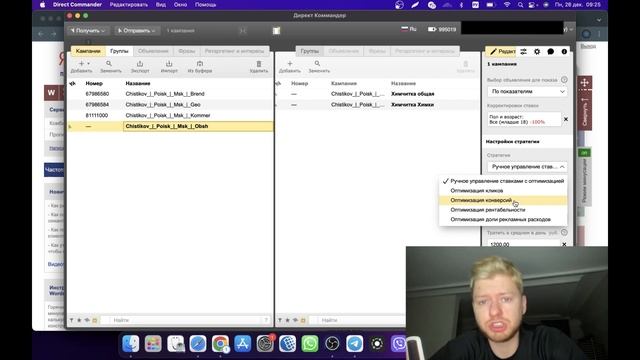Image resolution: width=640 pixels, height=360 pixels.
Task: Open Telegram from the Dock
Action: pos(354,344)
